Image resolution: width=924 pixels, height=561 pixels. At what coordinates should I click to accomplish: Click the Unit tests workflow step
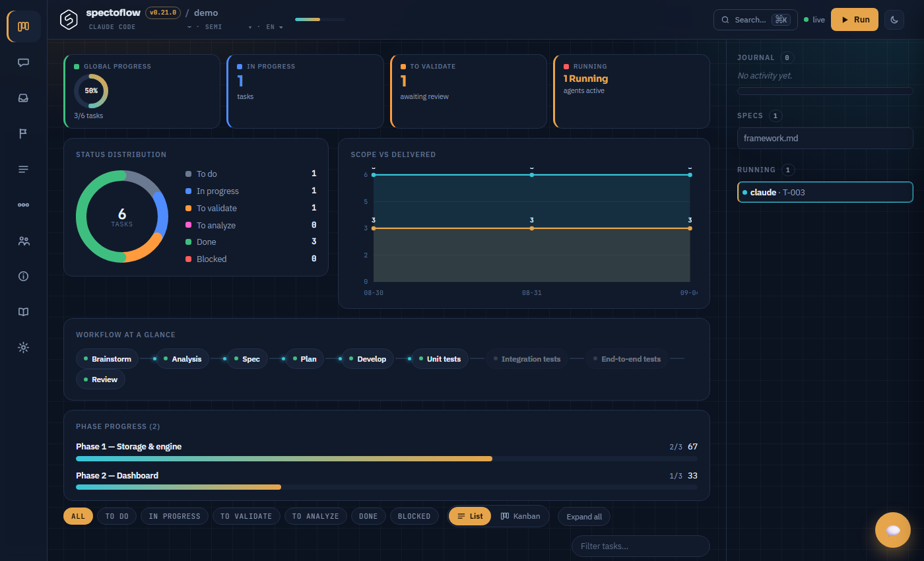[440, 359]
